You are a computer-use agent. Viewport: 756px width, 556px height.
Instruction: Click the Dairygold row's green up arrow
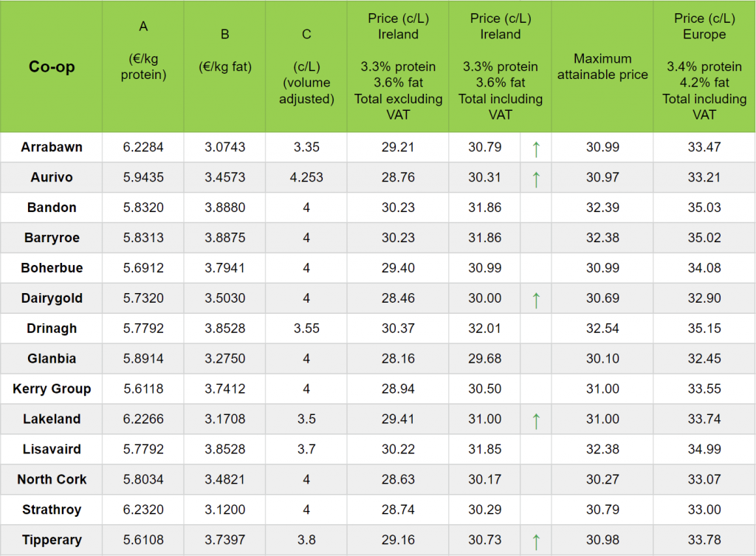(x=536, y=299)
